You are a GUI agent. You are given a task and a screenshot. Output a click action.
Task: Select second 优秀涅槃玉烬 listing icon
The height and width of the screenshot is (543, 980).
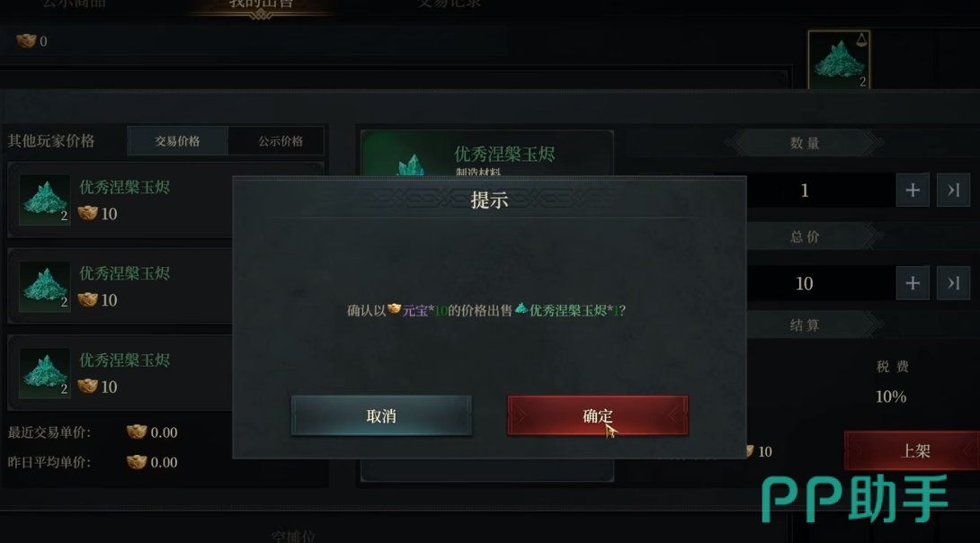[x=44, y=286]
